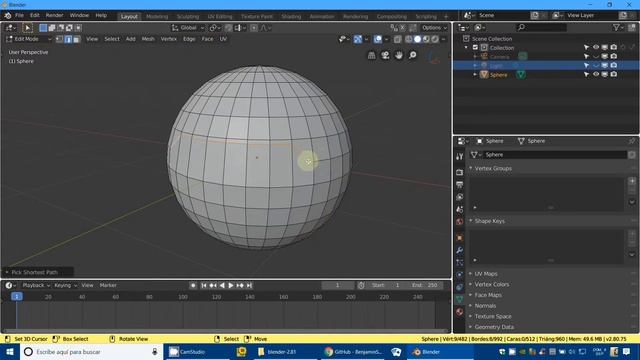
Task: Jump to timeline end button
Action: pos(249,286)
